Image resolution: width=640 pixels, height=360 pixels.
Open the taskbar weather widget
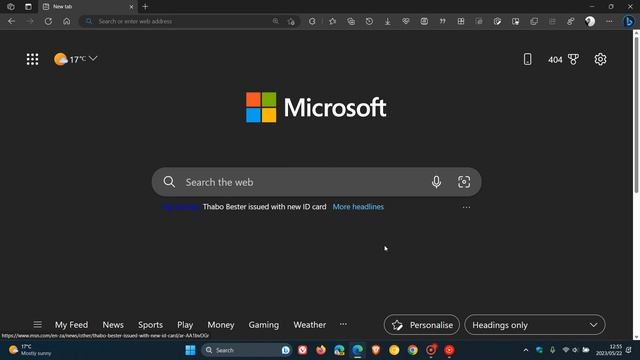[31, 350]
